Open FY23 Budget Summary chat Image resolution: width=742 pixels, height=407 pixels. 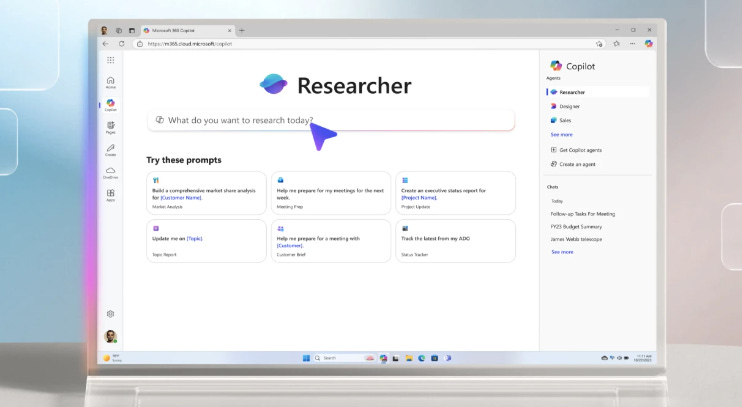click(x=576, y=227)
